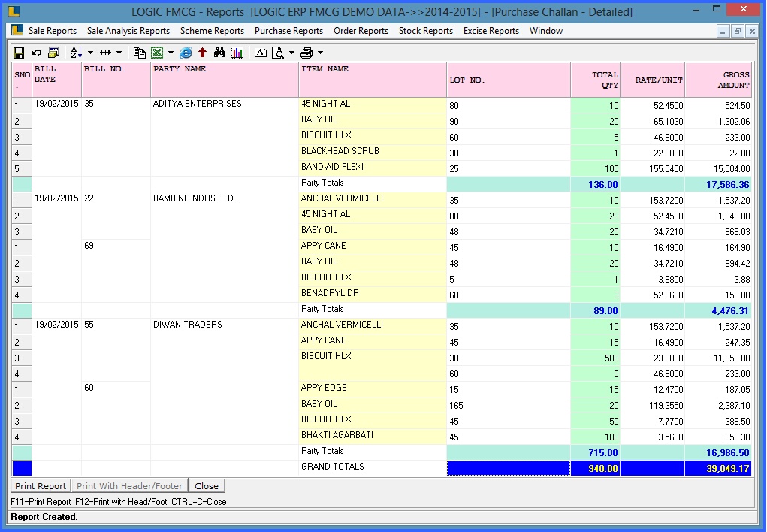Click the grand total amount 39,049.17

click(x=718, y=468)
